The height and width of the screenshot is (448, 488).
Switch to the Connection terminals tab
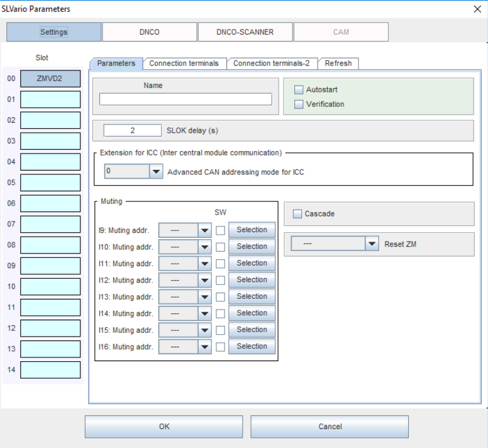click(184, 64)
